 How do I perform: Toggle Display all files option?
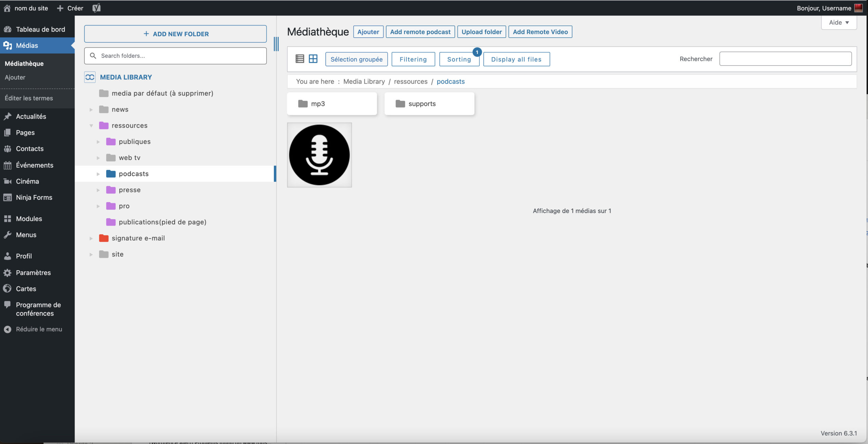pos(516,59)
